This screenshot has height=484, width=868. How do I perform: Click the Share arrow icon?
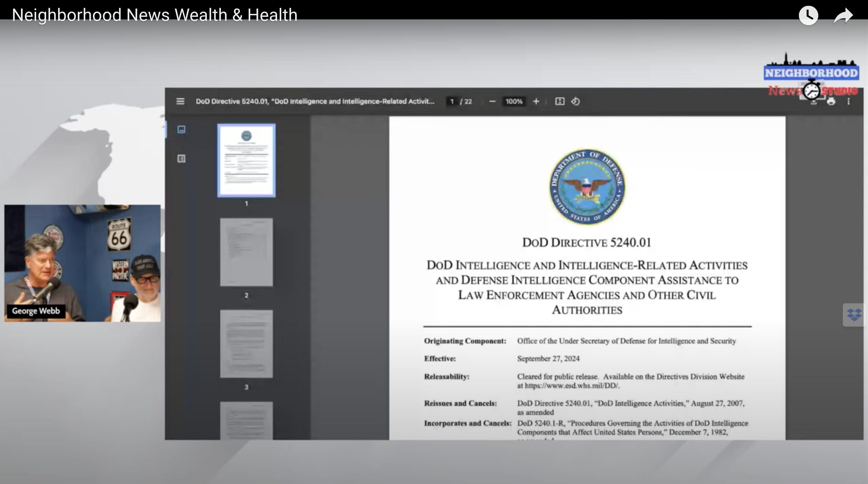click(x=843, y=15)
